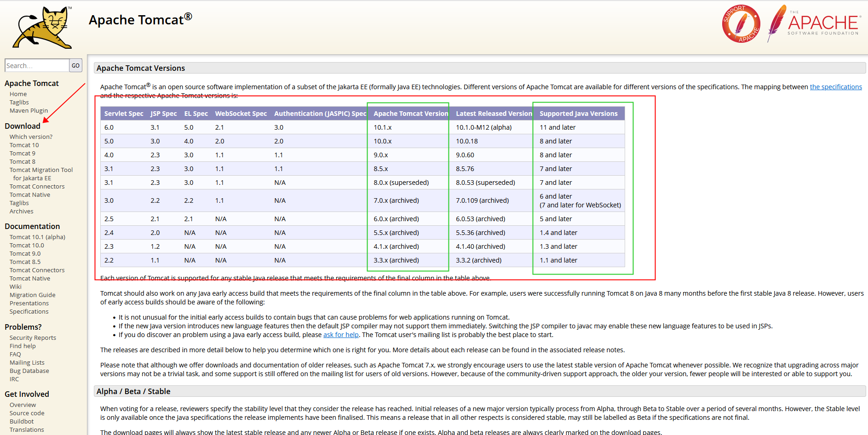The image size is (868, 435).
Task: Follow the 'ask for help' link
Action: click(341, 334)
